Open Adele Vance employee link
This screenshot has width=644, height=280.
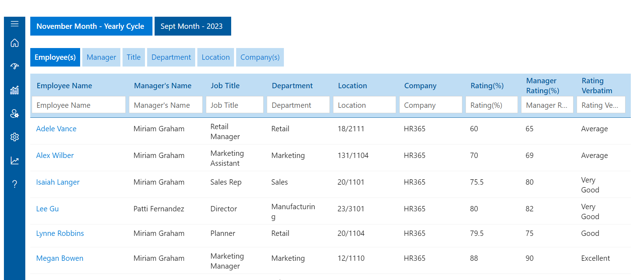(x=56, y=129)
